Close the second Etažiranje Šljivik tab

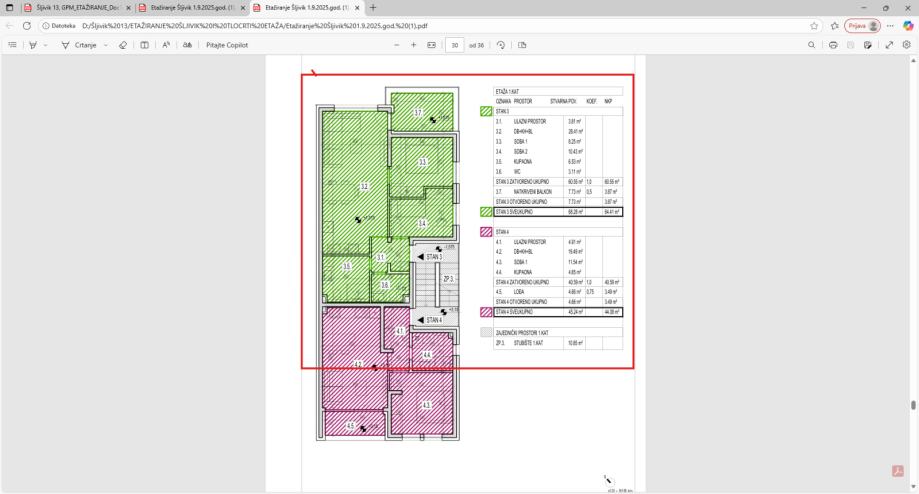tap(243, 8)
